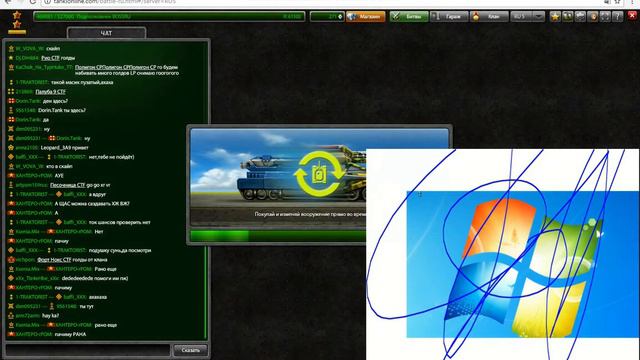This screenshot has height=360, width=640.
Task: Click the rank icon beside "Форт Нокс CTF" link
Action: [11, 260]
